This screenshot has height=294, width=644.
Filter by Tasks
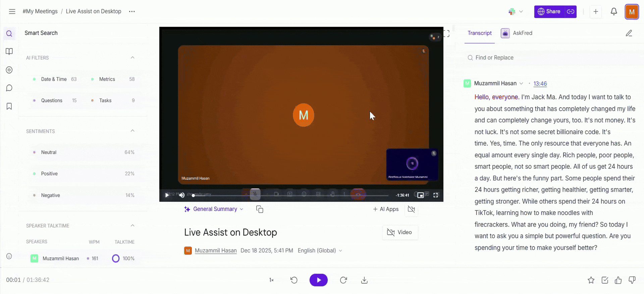tap(112, 100)
